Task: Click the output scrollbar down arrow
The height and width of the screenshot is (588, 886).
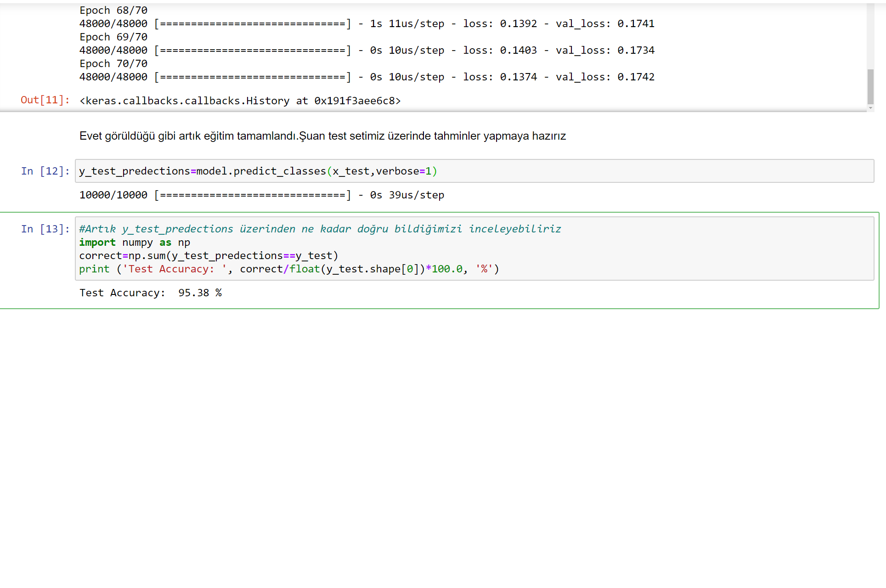Action: tap(870, 108)
